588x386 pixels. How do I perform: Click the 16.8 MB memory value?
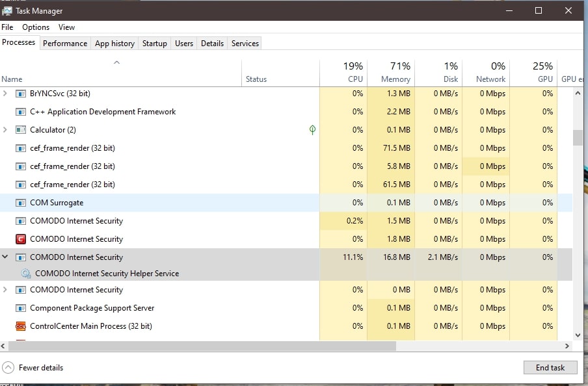point(397,257)
